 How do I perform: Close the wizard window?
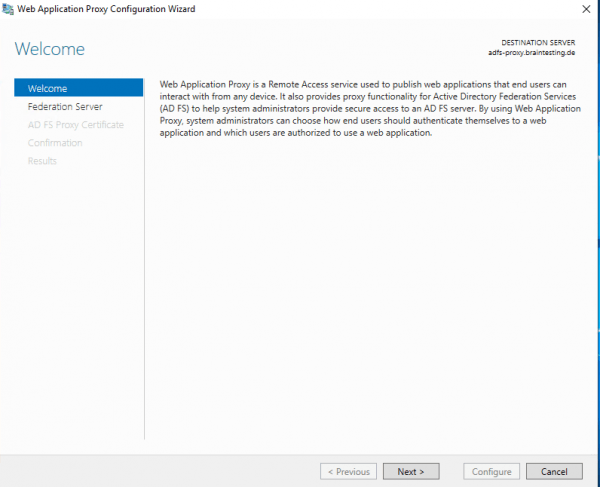coord(586,9)
